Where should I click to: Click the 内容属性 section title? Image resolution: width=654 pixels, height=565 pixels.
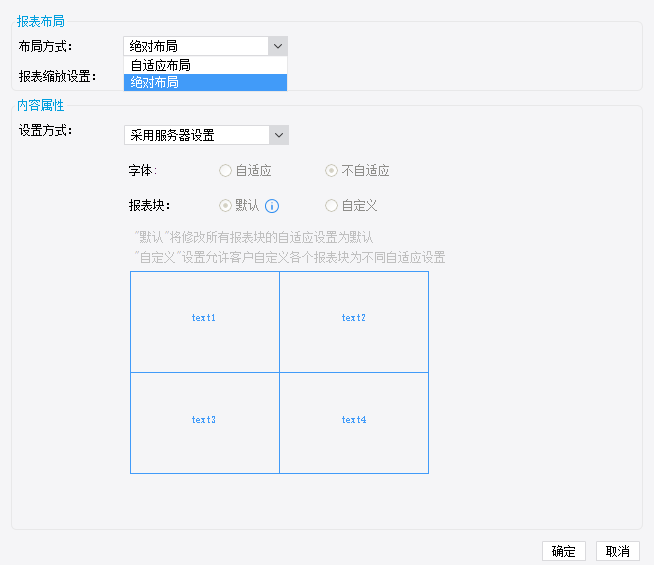tap(40, 105)
